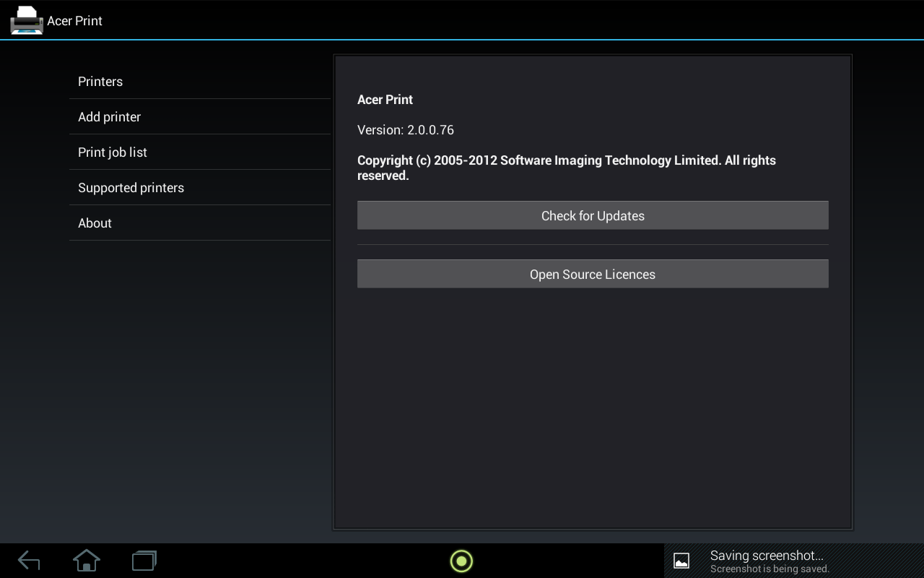Go to the Home screen icon

point(87,561)
